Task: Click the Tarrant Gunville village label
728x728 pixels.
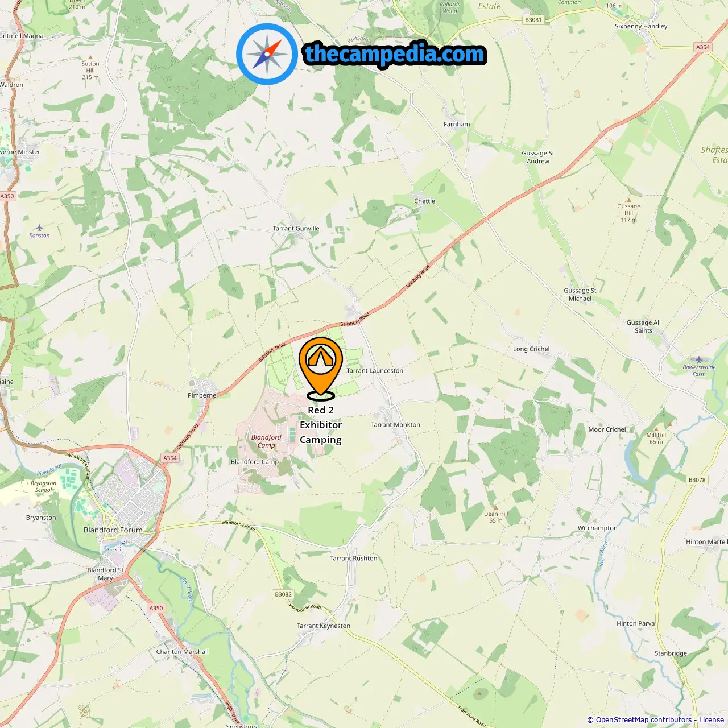Action: coord(296,228)
